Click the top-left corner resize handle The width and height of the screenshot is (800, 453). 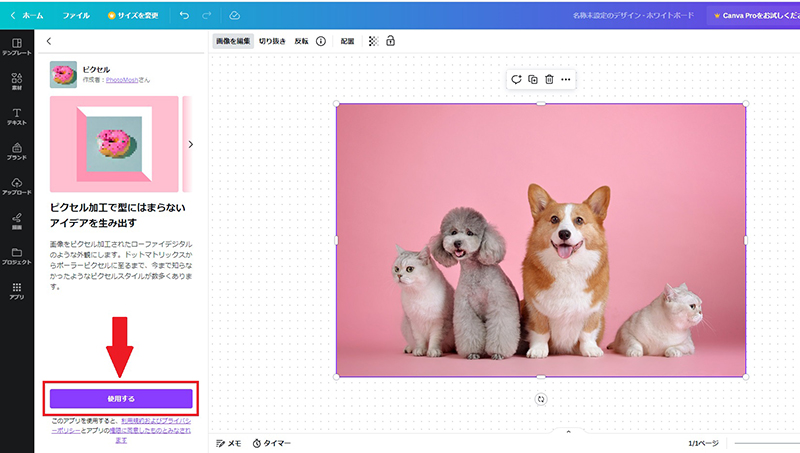point(336,104)
